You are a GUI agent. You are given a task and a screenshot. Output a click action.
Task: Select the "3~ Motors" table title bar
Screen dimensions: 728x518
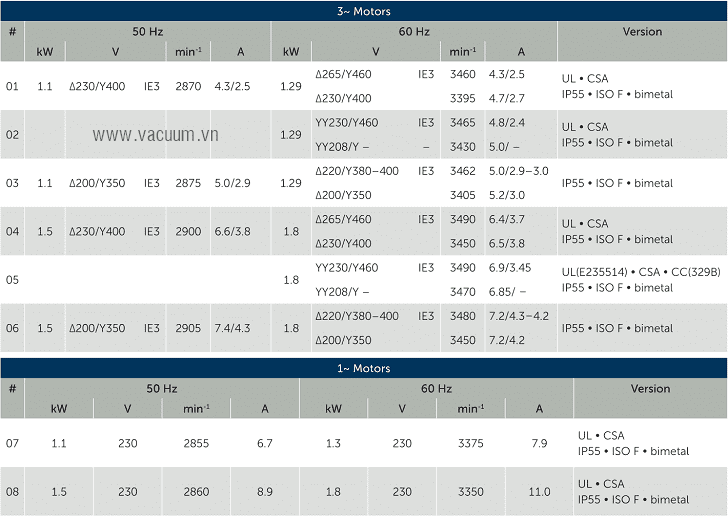[x=363, y=11]
